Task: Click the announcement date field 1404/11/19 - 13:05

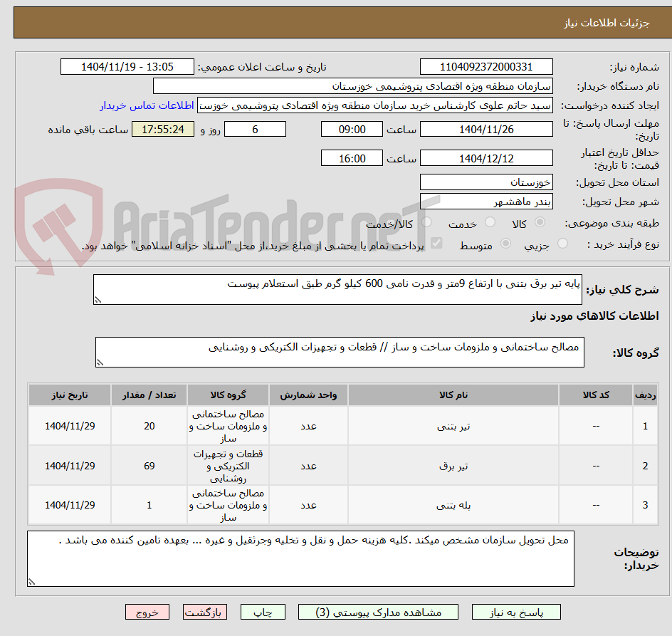Action: point(127,67)
